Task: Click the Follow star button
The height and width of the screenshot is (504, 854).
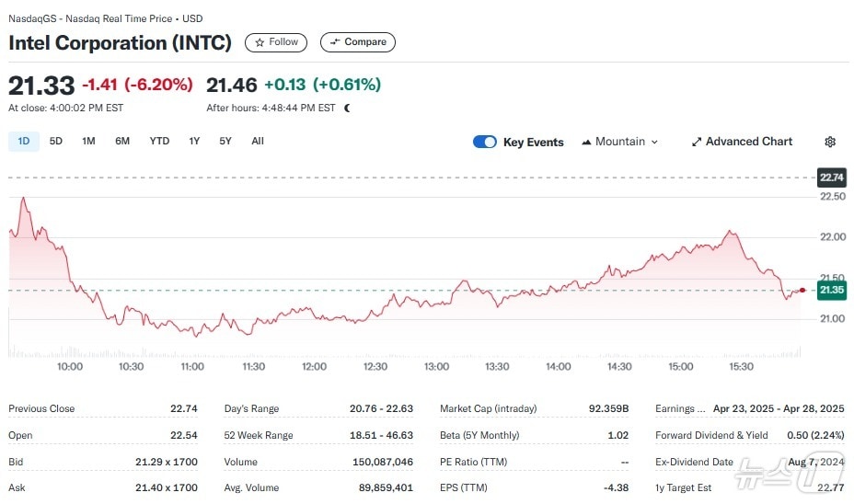Action: tap(276, 42)
